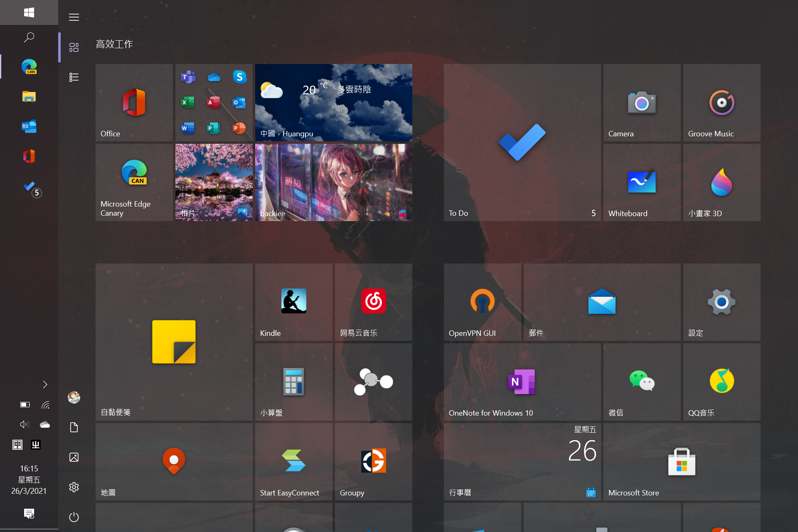
Task: Open Publisher in the Office folder tile
Action: (214, 128)
